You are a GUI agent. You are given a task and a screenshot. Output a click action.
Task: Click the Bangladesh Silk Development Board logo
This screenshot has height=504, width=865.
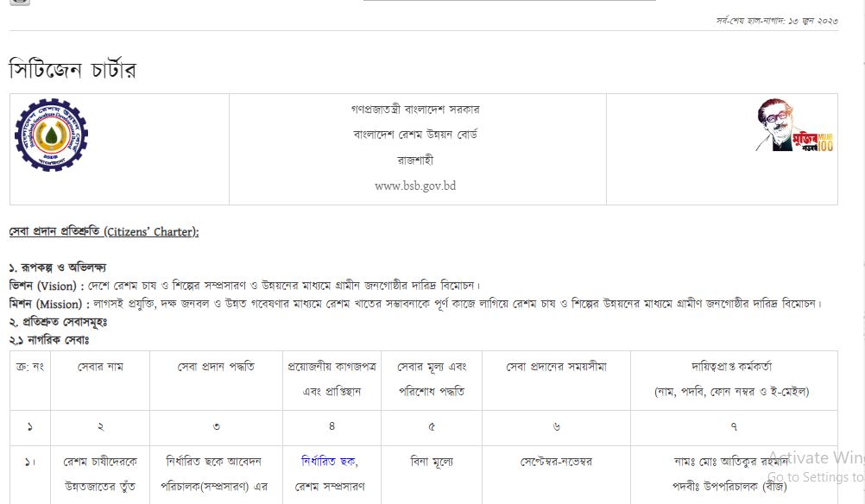[x=51, y=135]
